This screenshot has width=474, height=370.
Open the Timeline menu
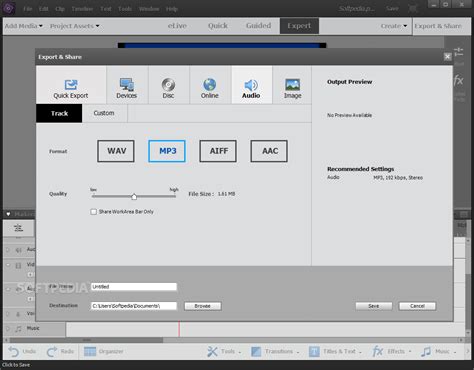tap(82, 9)
